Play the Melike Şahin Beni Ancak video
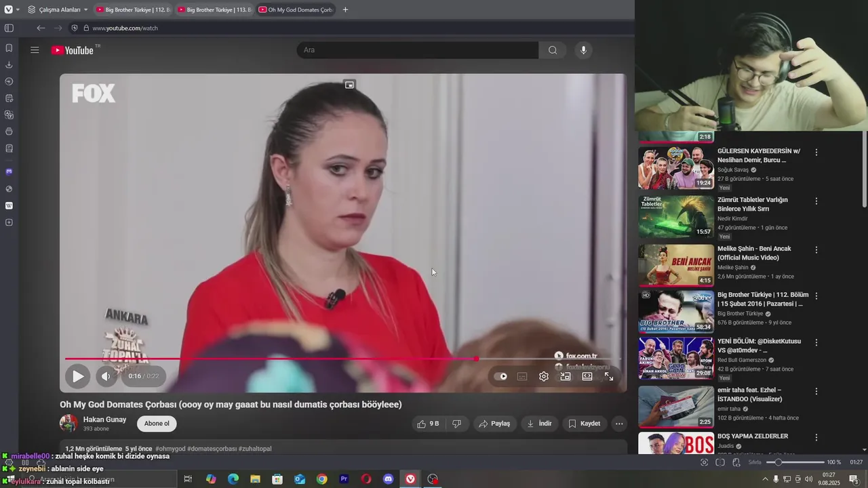868x488 pixels. coord(676,265)
